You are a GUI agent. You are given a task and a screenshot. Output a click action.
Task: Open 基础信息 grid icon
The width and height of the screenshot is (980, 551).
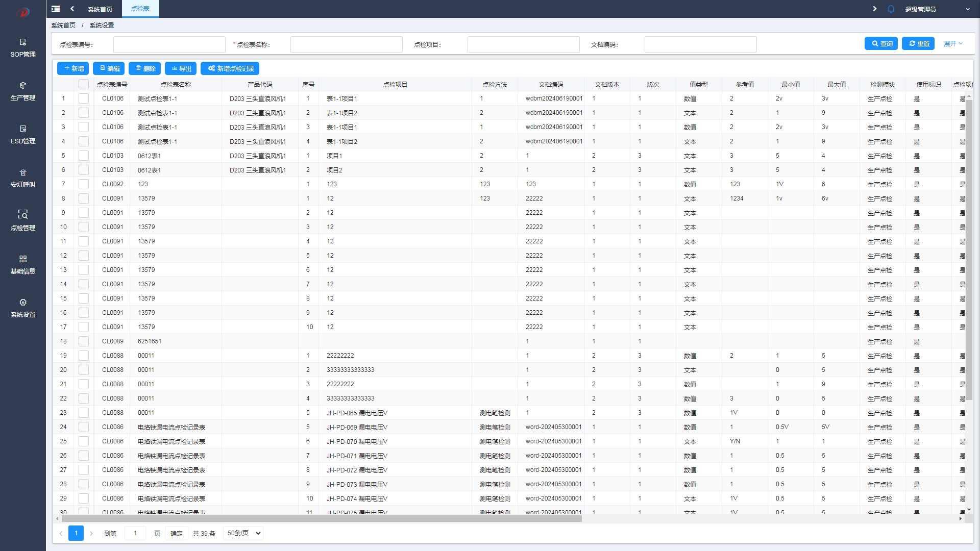click(x=23, y=259)
